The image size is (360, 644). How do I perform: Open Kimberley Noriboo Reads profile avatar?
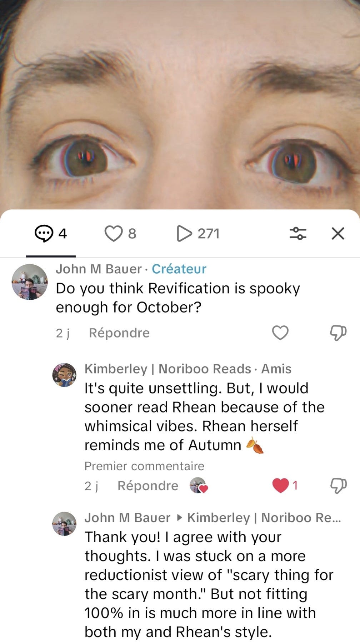pos(65,375)
